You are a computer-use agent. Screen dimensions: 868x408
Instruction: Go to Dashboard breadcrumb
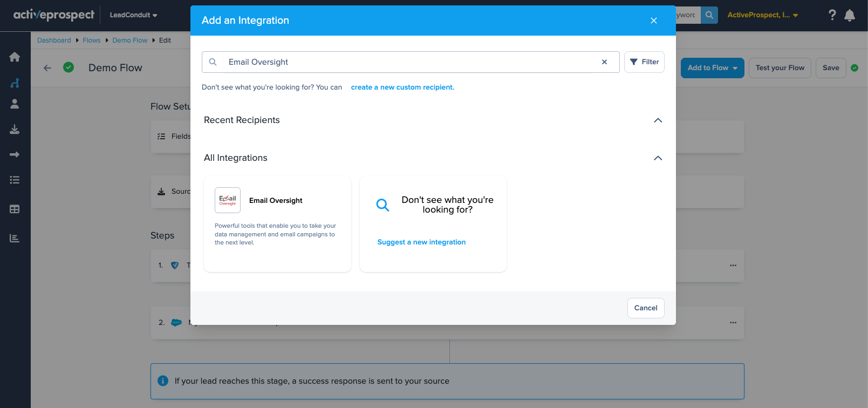click(54, 40)
